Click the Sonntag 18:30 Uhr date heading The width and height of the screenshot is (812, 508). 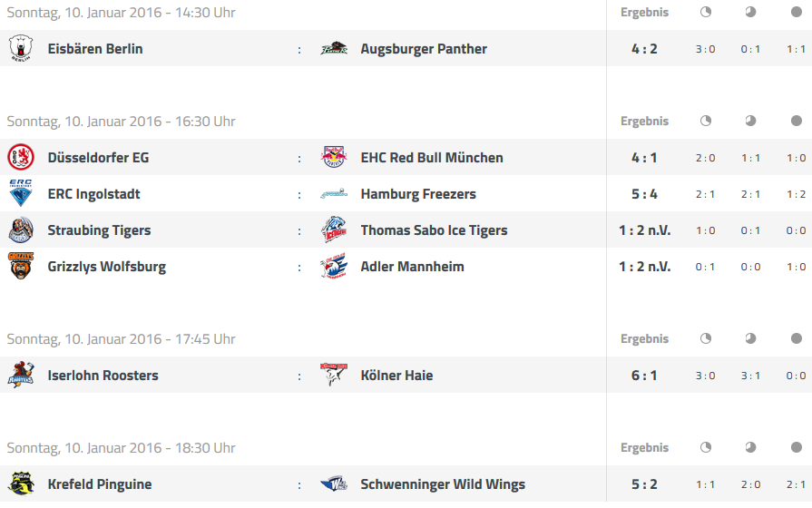(x=122, y=448)
